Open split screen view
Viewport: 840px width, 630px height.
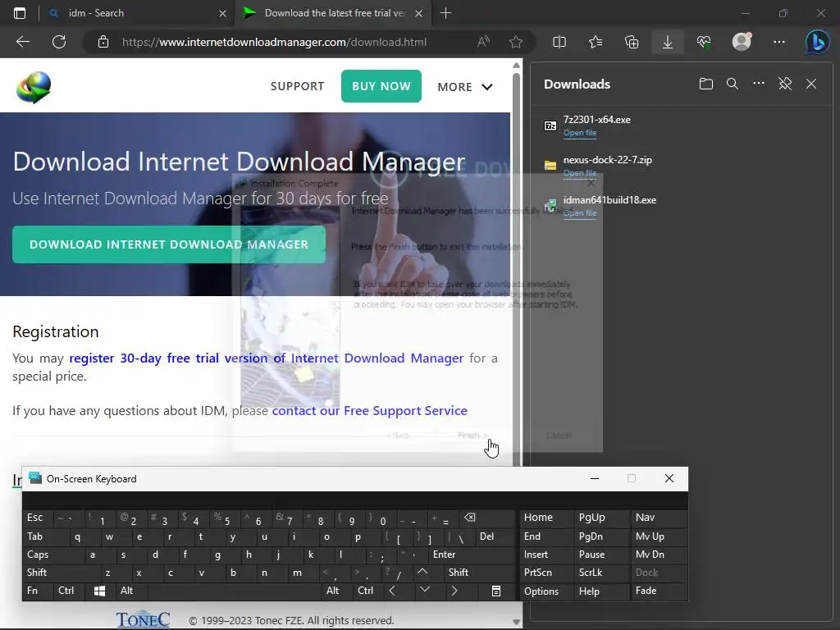[x=559, y=42]
